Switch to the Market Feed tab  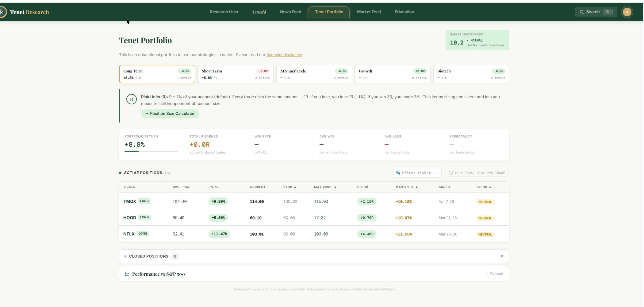tap(369, 12)
